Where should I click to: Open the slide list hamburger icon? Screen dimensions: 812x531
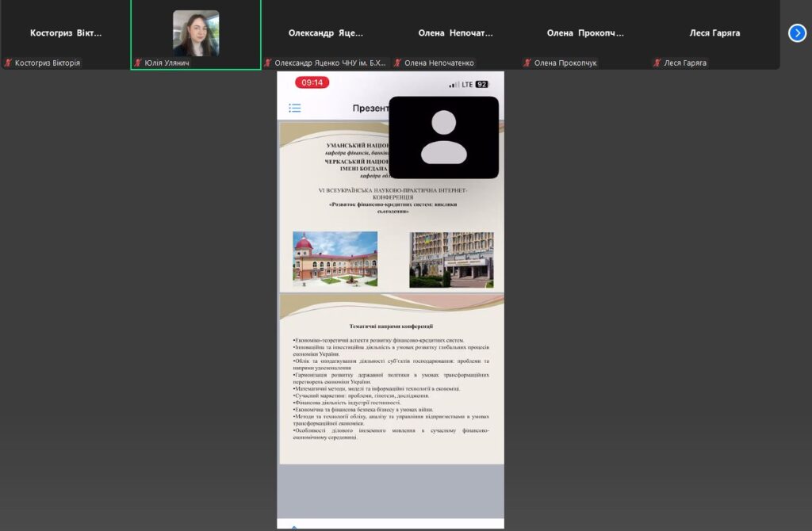(x=295, y=108)
